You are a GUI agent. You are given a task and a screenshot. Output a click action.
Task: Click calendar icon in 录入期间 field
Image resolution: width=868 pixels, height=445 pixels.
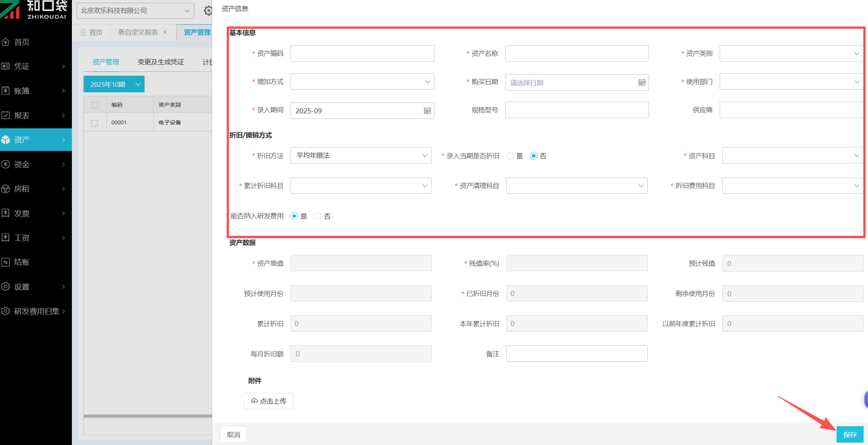427,111
